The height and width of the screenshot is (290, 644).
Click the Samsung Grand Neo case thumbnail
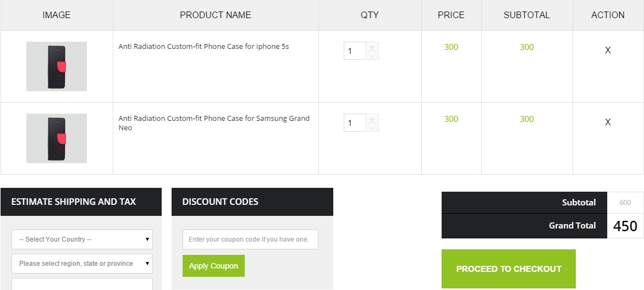point(57,138)
